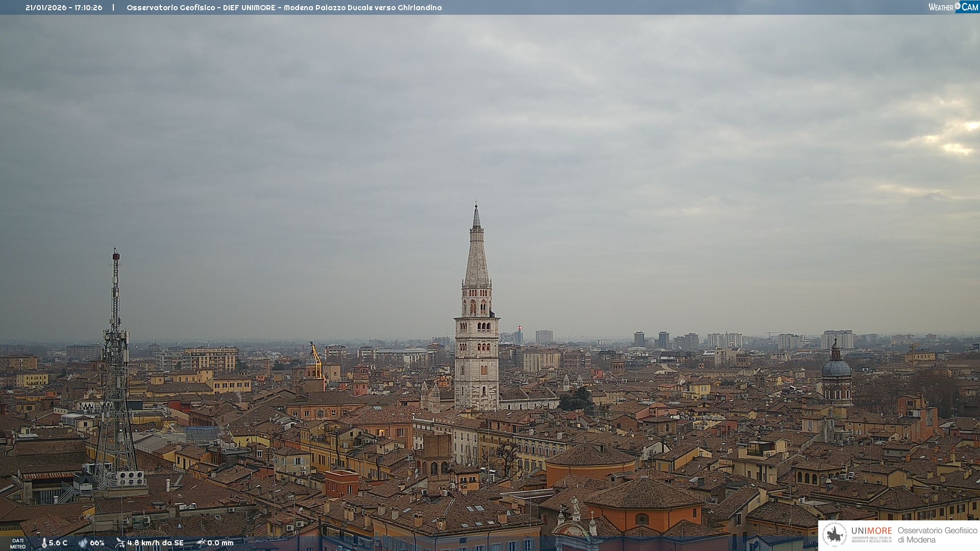Click the Osservatorio Geofisico di Modena text
This screenshot has height=551, width=980.
tap(937, 535)
